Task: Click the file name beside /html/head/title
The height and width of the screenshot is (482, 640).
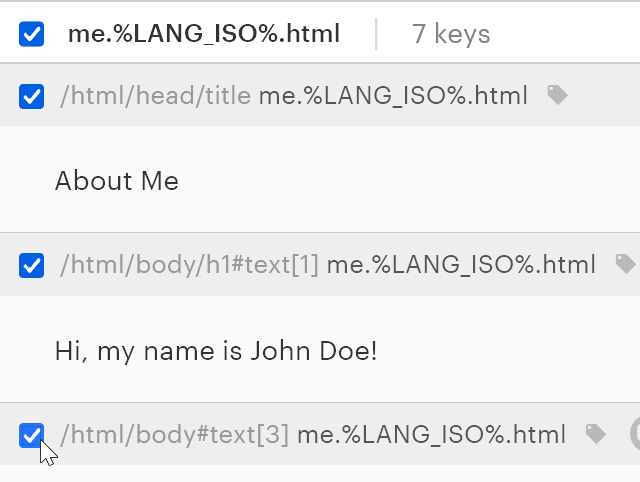Action: tap(393, 96)
